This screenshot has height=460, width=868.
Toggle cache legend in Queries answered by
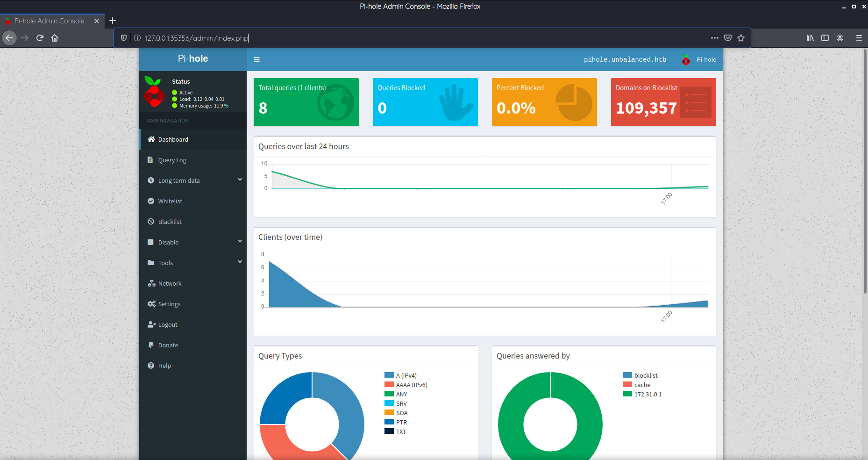(x=642, y=385)
